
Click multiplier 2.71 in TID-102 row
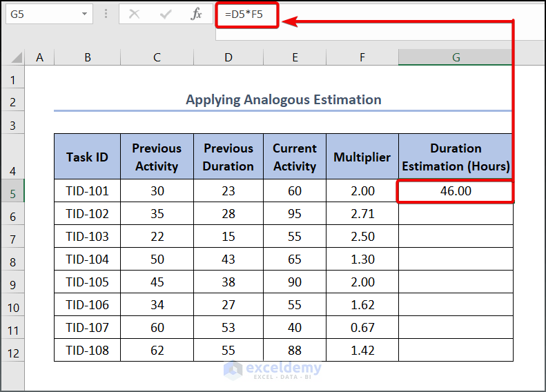click(362, 213)
